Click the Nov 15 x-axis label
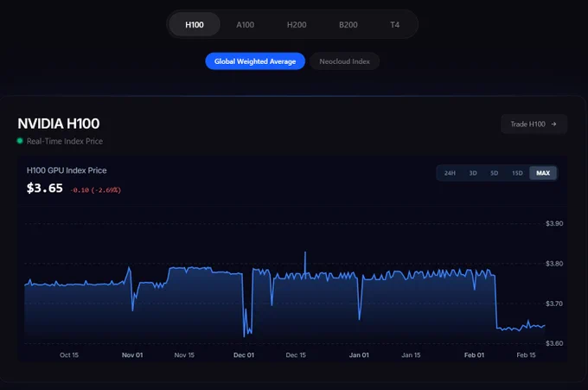Image resolution: width=588 pixels, height=390 pixels. point(184,355)
